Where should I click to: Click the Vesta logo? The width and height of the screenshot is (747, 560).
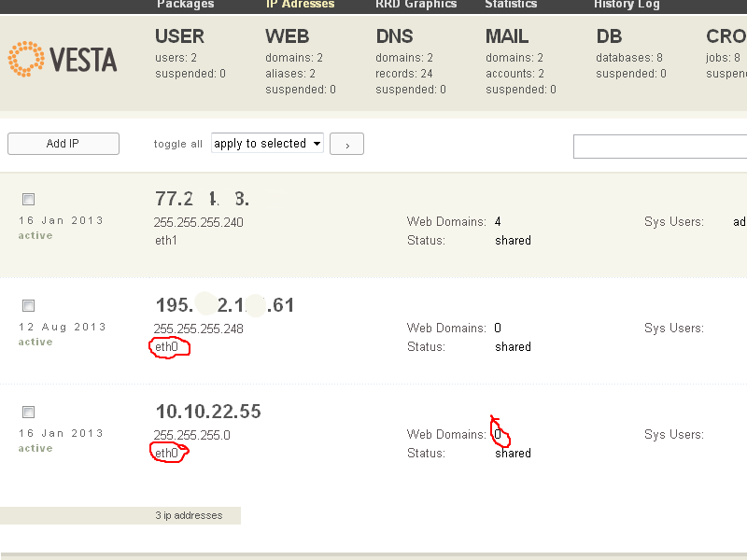[63, 58]
